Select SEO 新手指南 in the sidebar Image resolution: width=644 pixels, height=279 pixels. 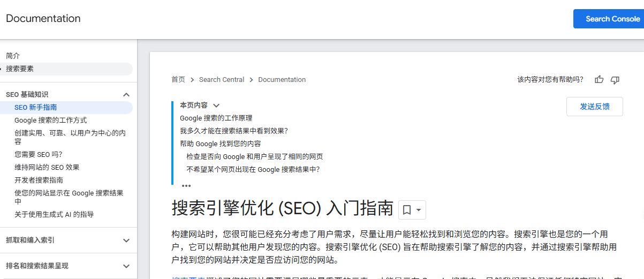point(36,108)
